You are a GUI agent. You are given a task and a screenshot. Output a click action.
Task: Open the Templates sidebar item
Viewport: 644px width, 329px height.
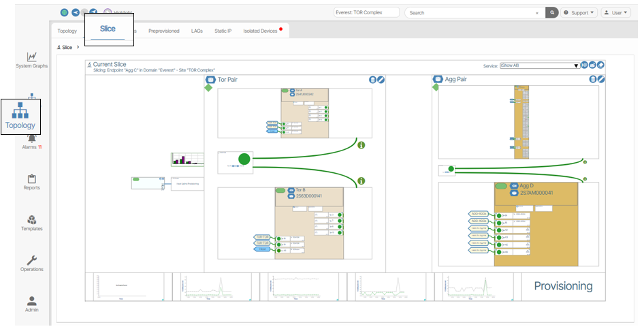pos(31,223)
